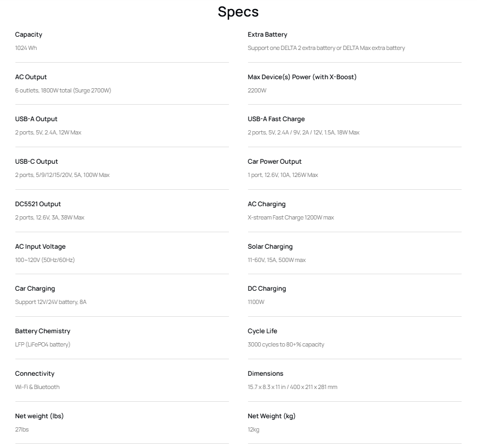Click the 1024 Wh capacity value

[x=26, y=48]
